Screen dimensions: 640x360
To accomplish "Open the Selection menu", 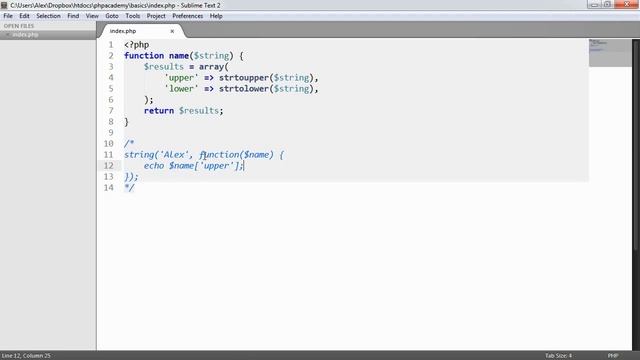I will pos(48,16).
